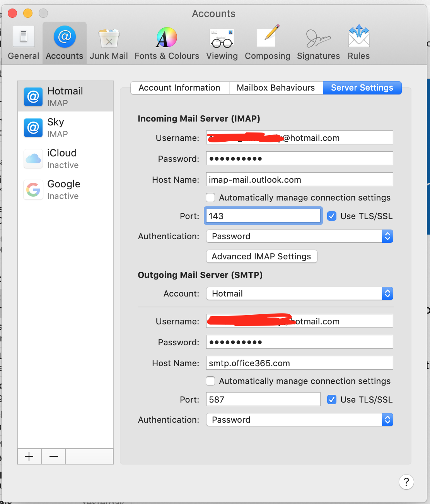The image size is (430, 504).
Task: Click incoming Port field showing 143
Action: (263, 216)
